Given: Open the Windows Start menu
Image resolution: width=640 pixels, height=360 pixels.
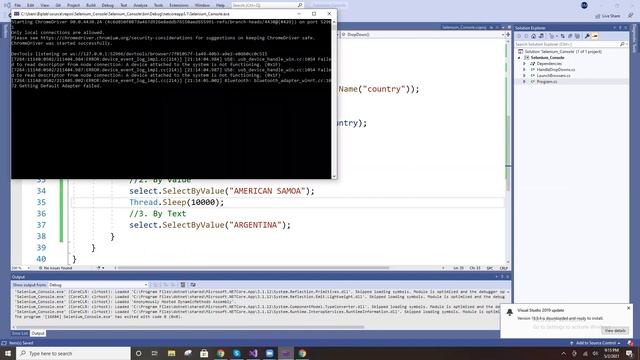Looking at the screenshot, I should [8, 353].
